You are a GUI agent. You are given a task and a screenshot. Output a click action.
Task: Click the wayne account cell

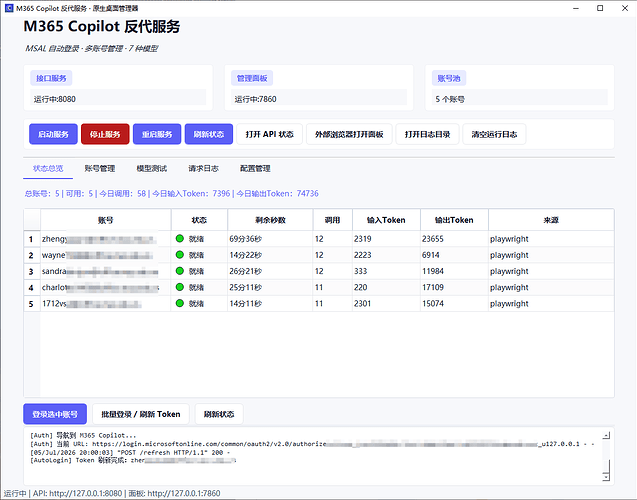click(x=106, y=255)
